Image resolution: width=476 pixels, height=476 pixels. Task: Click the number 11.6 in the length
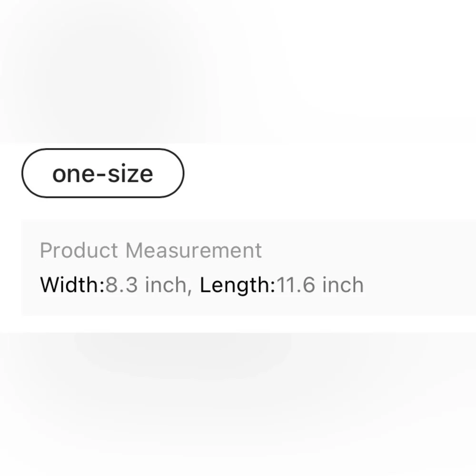pyautogui.click(x=296, y=285)
